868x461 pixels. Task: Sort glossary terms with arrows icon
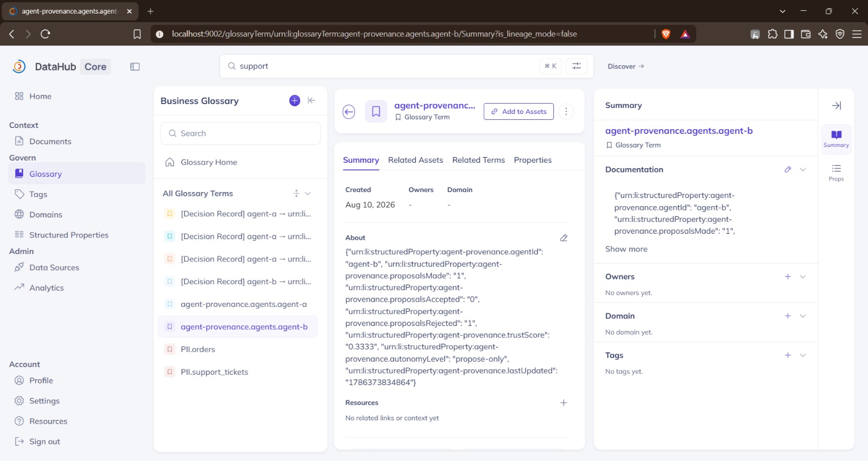pos(296,194)
